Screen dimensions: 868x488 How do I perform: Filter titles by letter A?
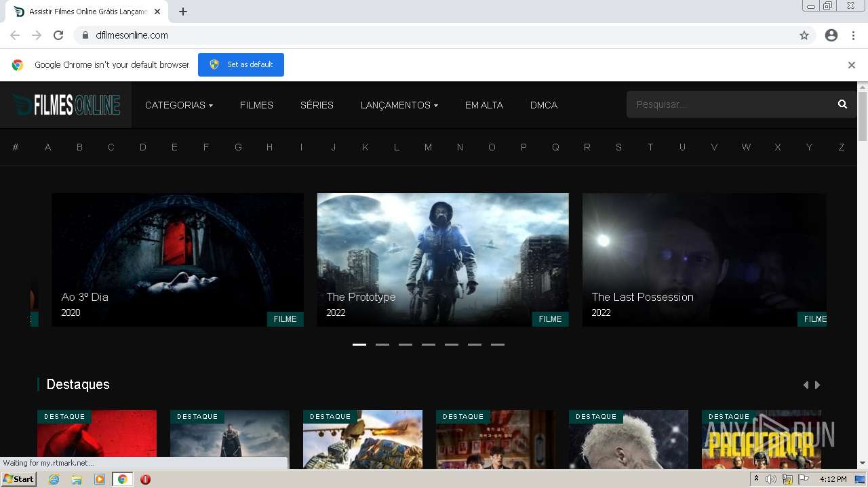(47, 147)
